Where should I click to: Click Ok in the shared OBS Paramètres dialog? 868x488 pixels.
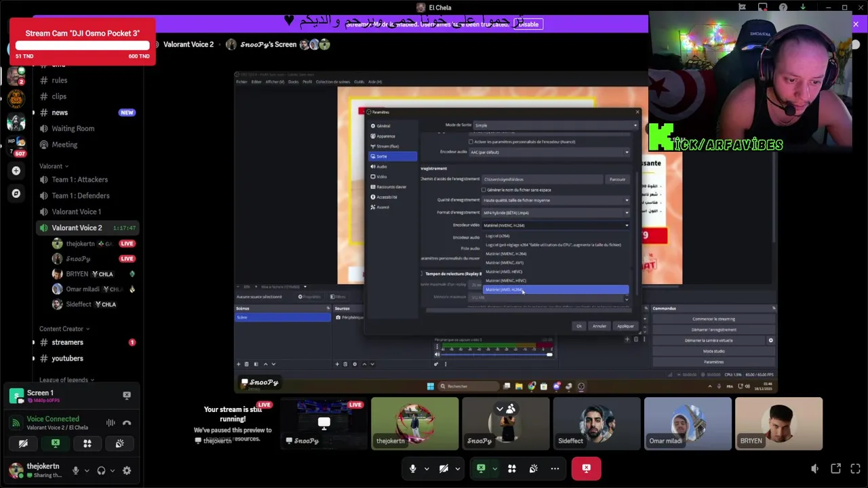click(x=579, y=326)
